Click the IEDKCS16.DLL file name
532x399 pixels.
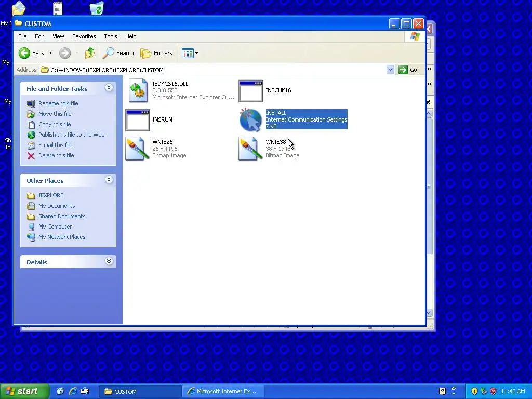point(170,84)
